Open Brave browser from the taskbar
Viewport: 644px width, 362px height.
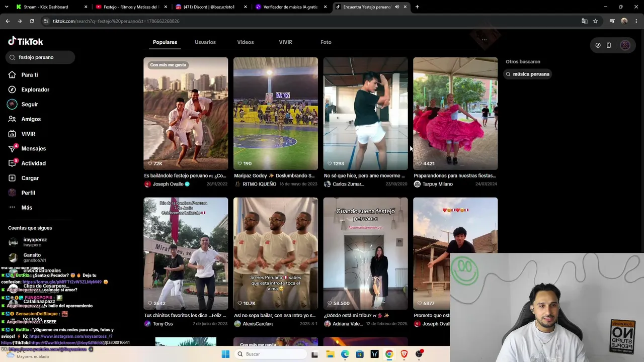click(x=404, y=354)
